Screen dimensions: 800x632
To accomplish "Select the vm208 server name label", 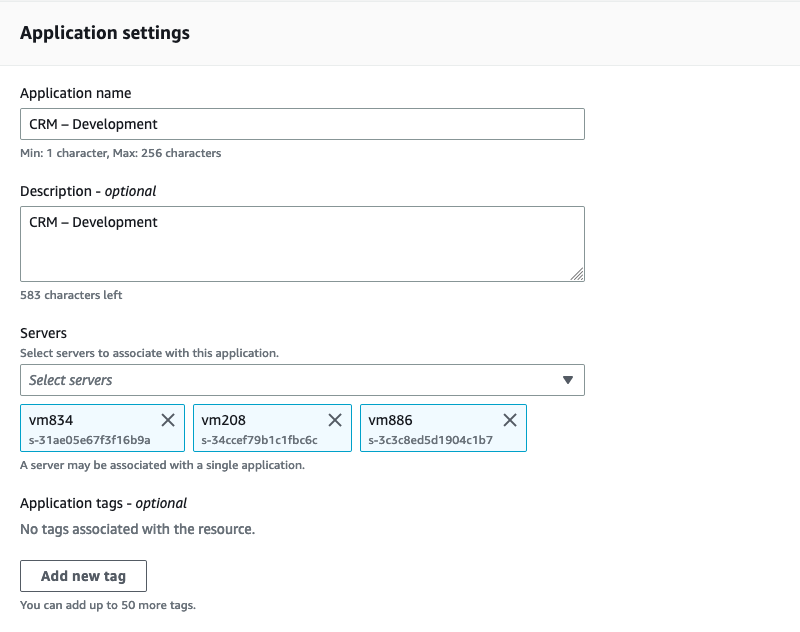I will point(223,420).
